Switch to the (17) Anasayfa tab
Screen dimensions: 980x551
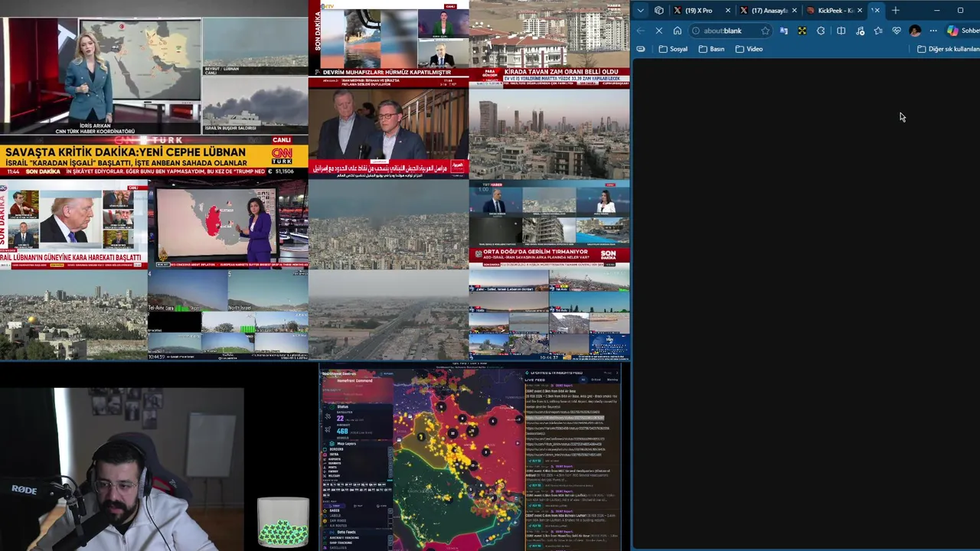[x=764, y=11]
